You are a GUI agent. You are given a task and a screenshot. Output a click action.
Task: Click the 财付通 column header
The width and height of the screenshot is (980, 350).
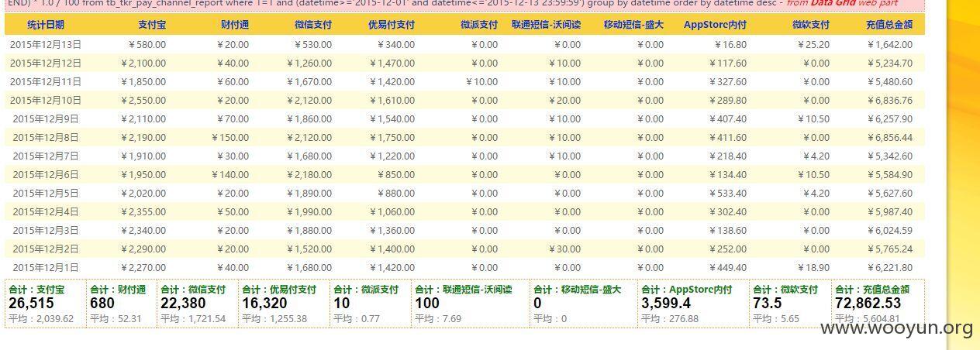(x=235, y=25)
